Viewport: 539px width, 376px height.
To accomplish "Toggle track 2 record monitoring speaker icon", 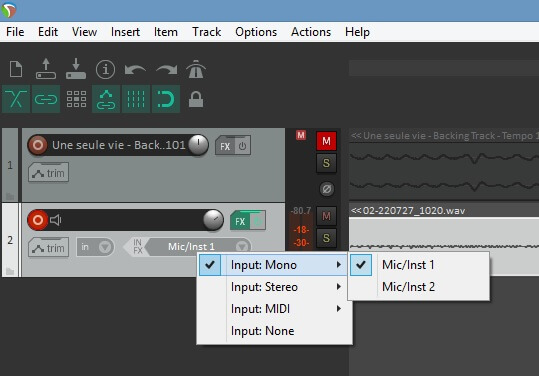I will click(55, 220).
